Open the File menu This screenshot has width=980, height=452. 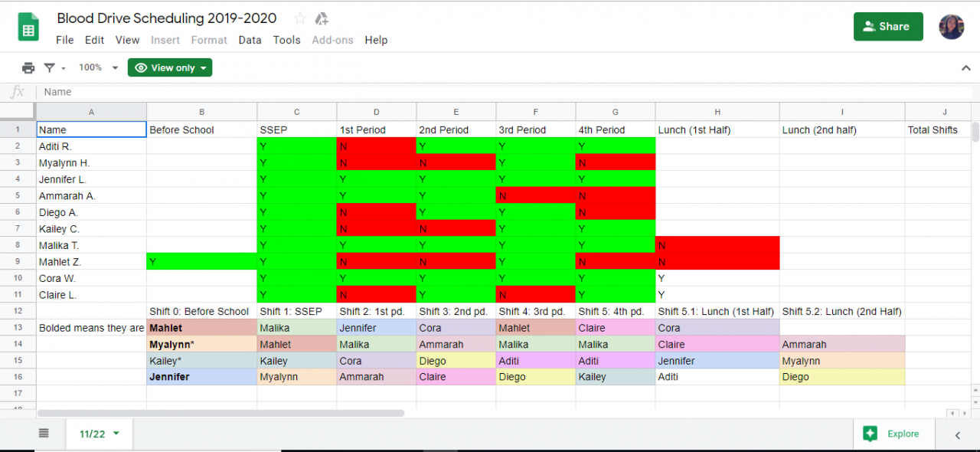(x=65, y=40)
